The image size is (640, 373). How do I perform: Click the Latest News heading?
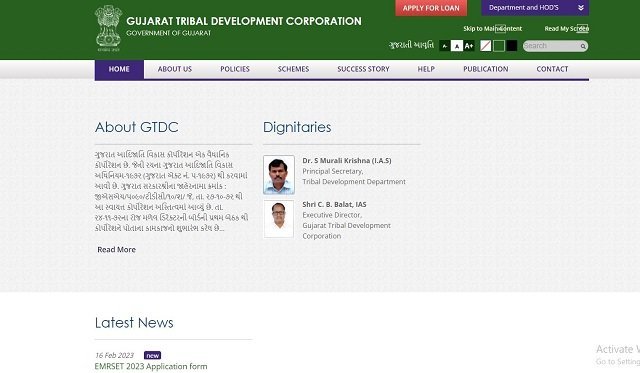[134, 322]
